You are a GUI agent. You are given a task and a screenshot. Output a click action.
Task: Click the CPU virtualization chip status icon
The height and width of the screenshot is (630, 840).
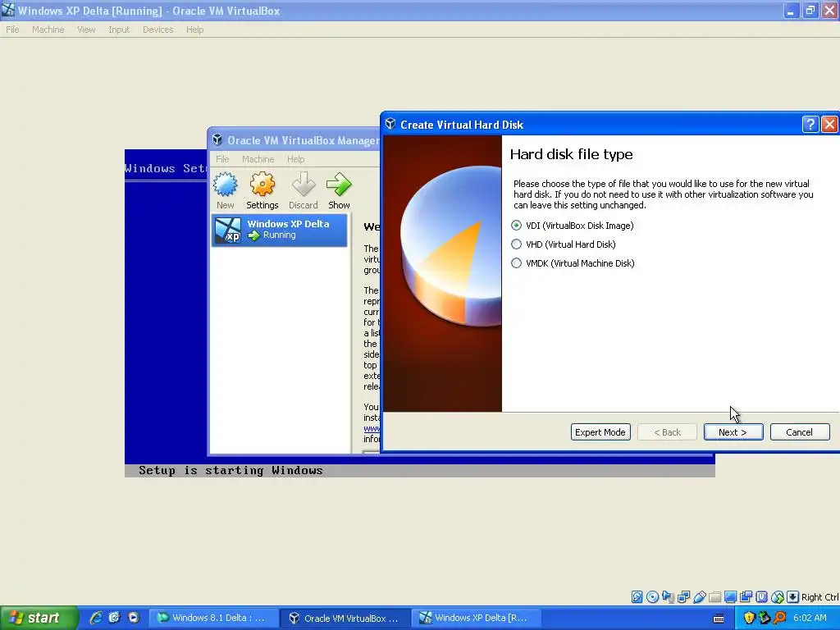(x=762, y=597)
